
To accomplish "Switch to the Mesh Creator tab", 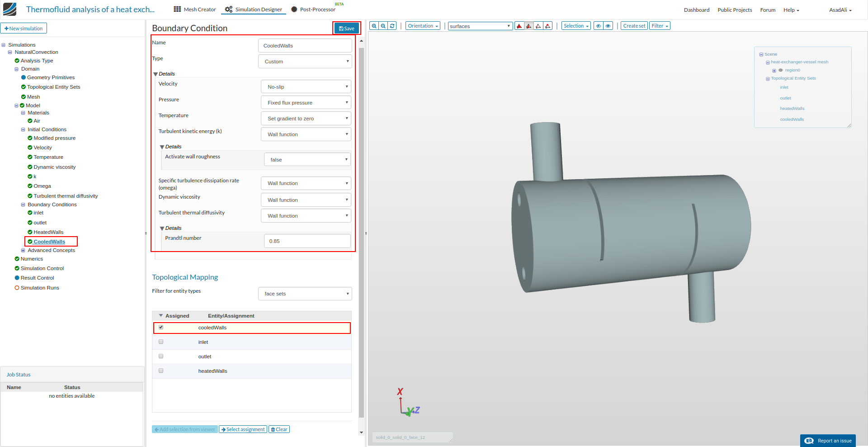I will 194,9.
